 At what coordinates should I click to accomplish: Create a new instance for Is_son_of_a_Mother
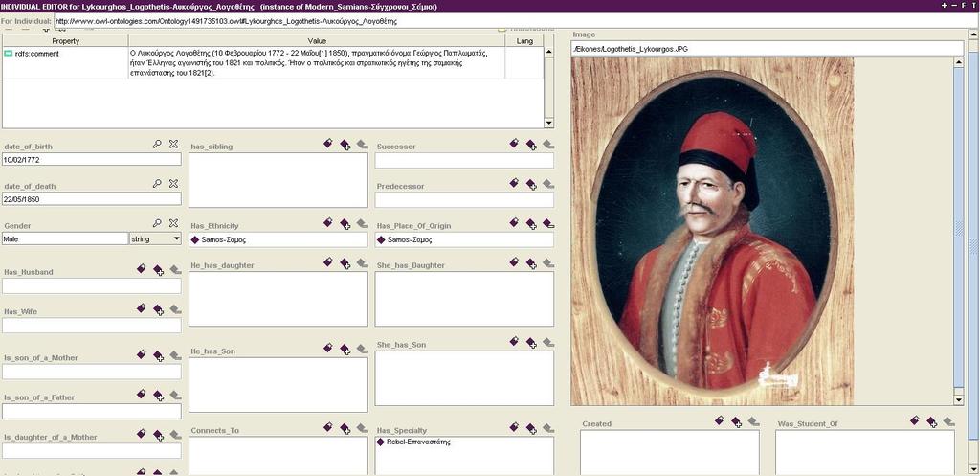click(x=142, y=355)
